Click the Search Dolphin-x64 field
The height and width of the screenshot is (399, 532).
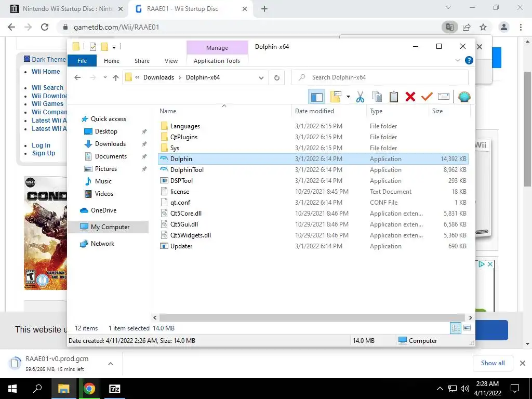coord(380,77)
